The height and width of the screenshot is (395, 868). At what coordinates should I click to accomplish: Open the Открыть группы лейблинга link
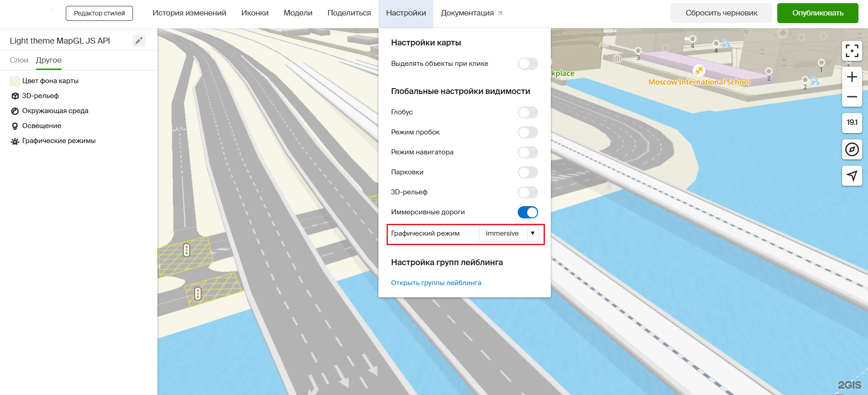click(436, 283)
